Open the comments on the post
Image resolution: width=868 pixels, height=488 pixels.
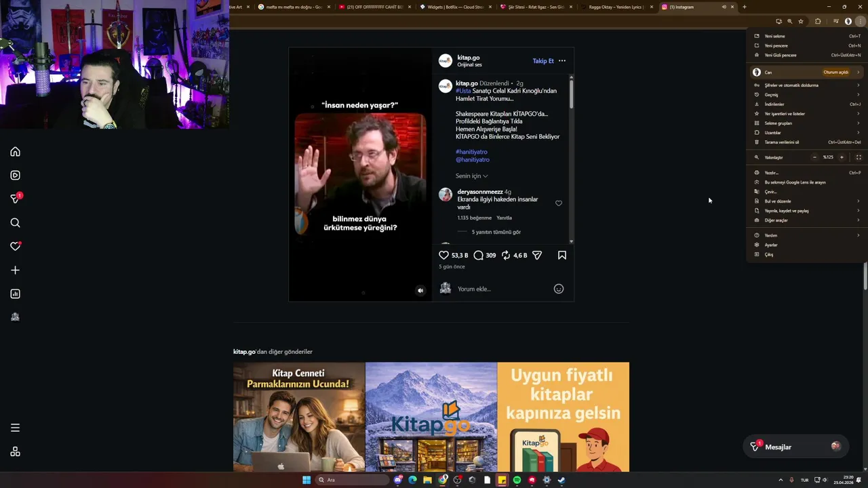coord(478,256)
